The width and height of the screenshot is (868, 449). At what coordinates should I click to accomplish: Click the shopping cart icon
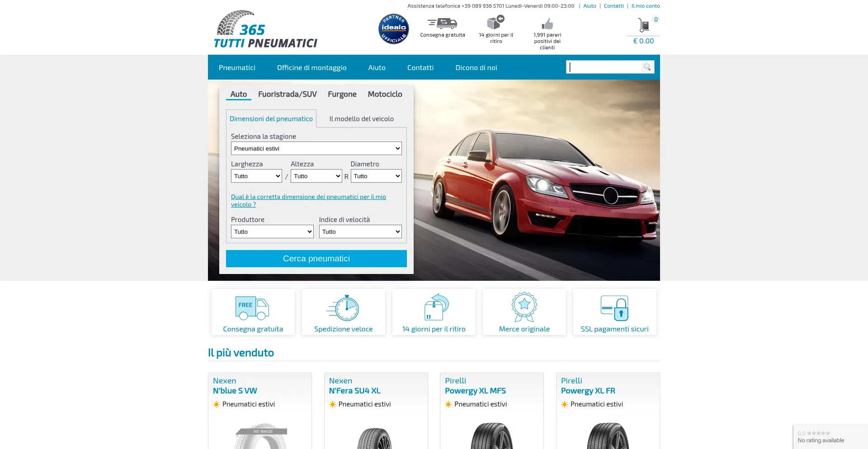click(643, 25)
